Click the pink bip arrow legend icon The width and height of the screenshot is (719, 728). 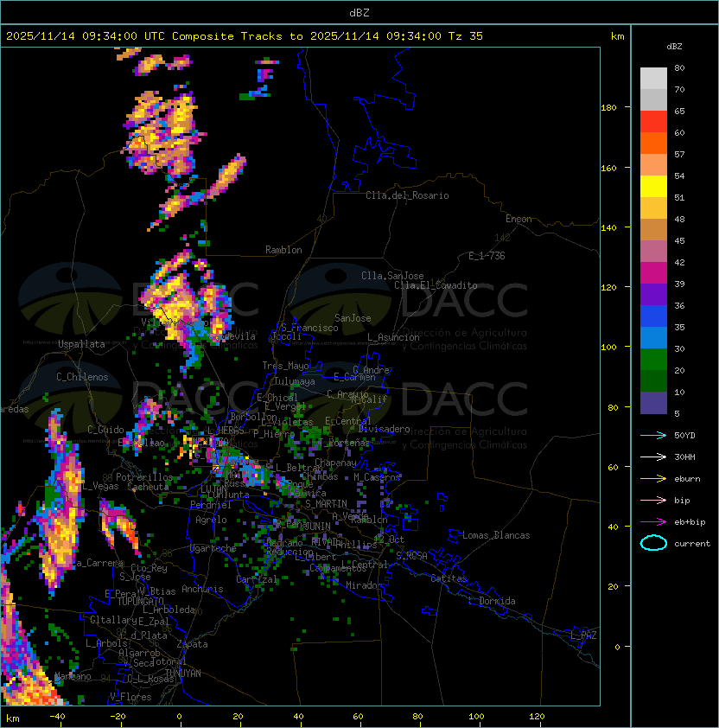pos(653,500)
